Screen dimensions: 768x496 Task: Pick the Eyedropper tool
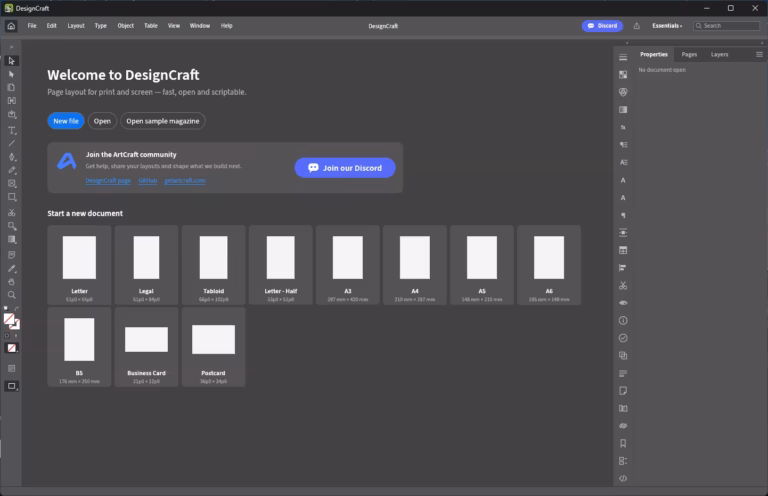coord(11,268)
